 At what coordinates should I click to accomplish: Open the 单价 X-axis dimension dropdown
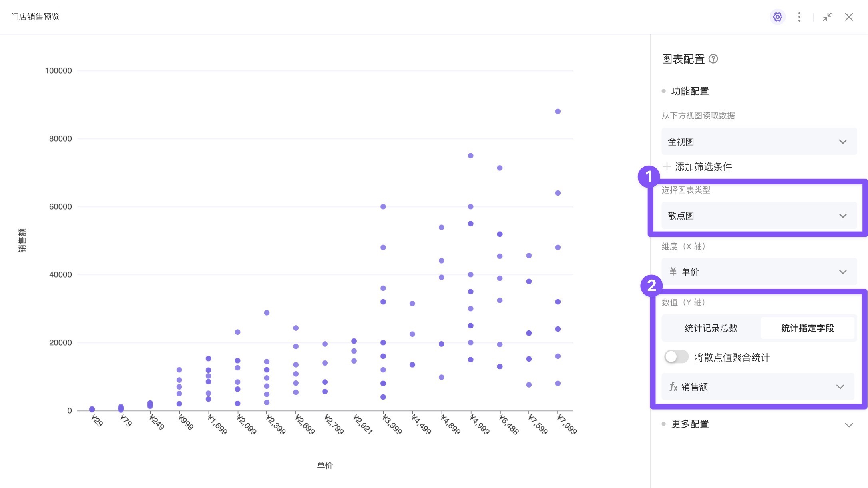coord(759,272)
